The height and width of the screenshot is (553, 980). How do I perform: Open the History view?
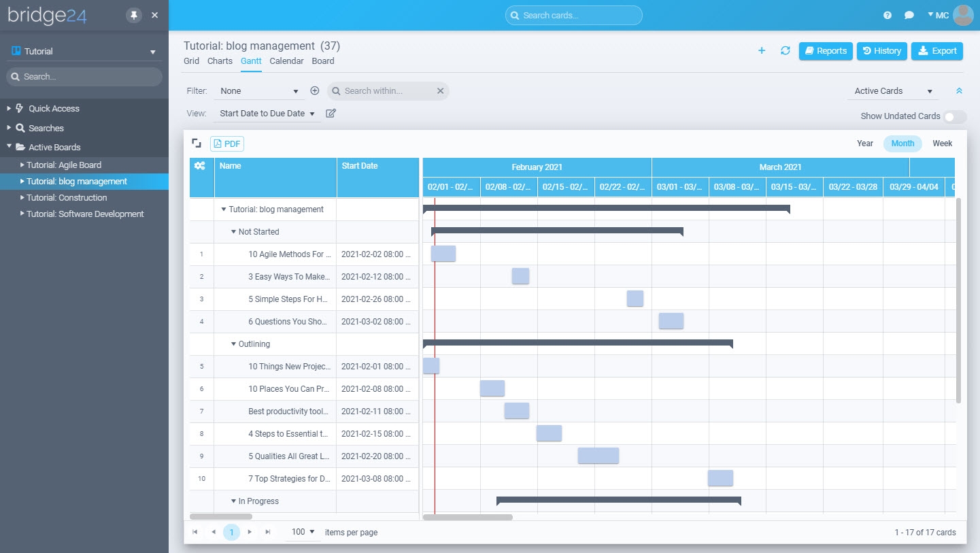click(x=881, y=51)
